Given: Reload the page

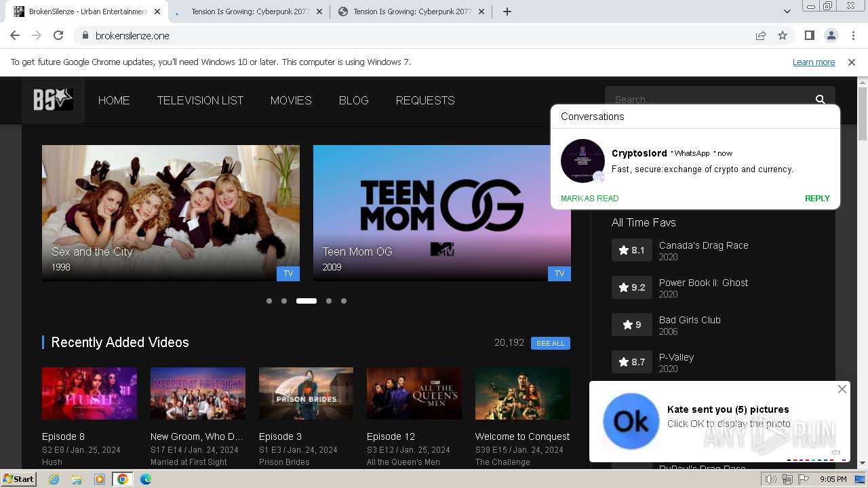Looking at the screenshot, I should click(x=58, y=35).
